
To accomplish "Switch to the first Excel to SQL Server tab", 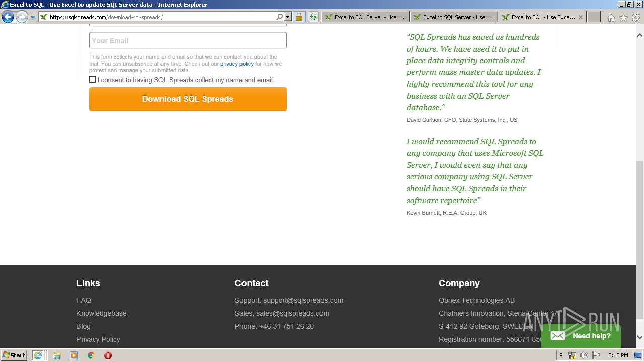I will pyautogui.click(x=365, y=17).
